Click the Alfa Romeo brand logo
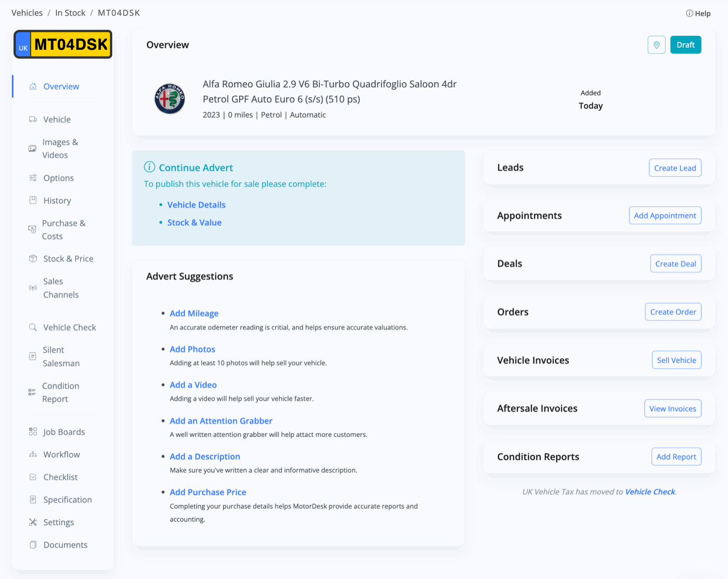The width and height of the screenshot is (728, 579). tap(170, 99)
